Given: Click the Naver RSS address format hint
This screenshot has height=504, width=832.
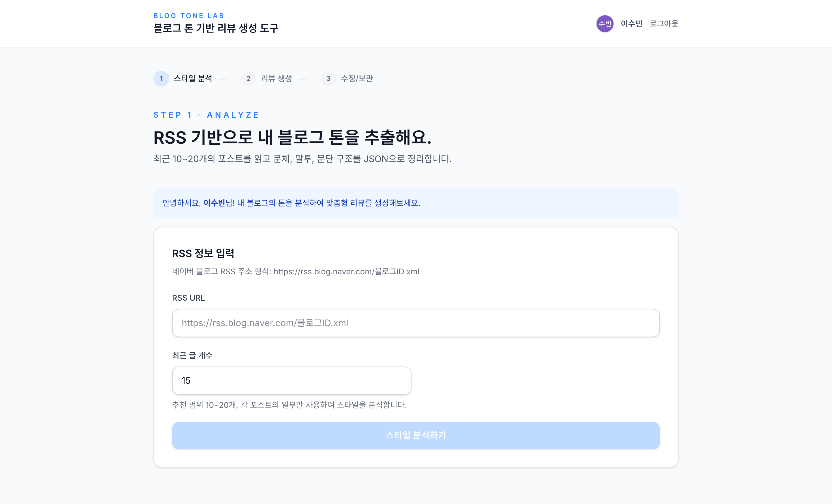Looking at the screenshot, I should pyautogui.click(x=295, y=272).
